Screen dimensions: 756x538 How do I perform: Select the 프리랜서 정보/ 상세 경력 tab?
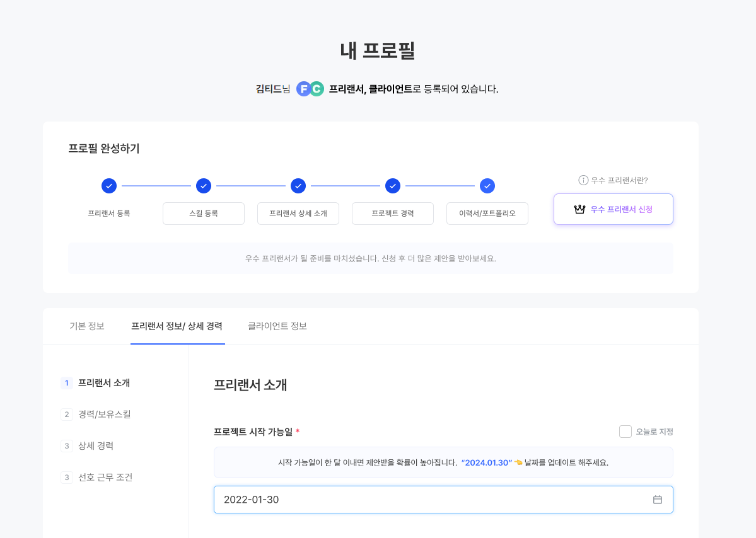[x=177, y=326]
